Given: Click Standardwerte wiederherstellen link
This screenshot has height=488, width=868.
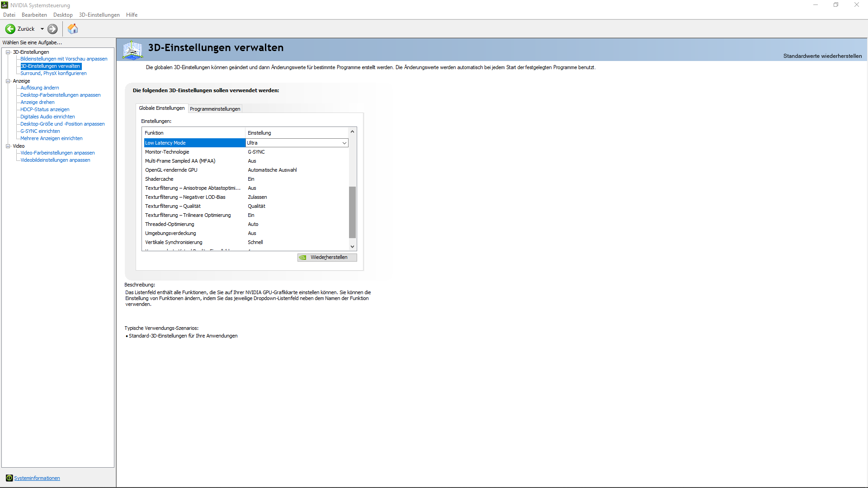Looking at the screenshot, I should pyautogui.click(x=822, y=56).
